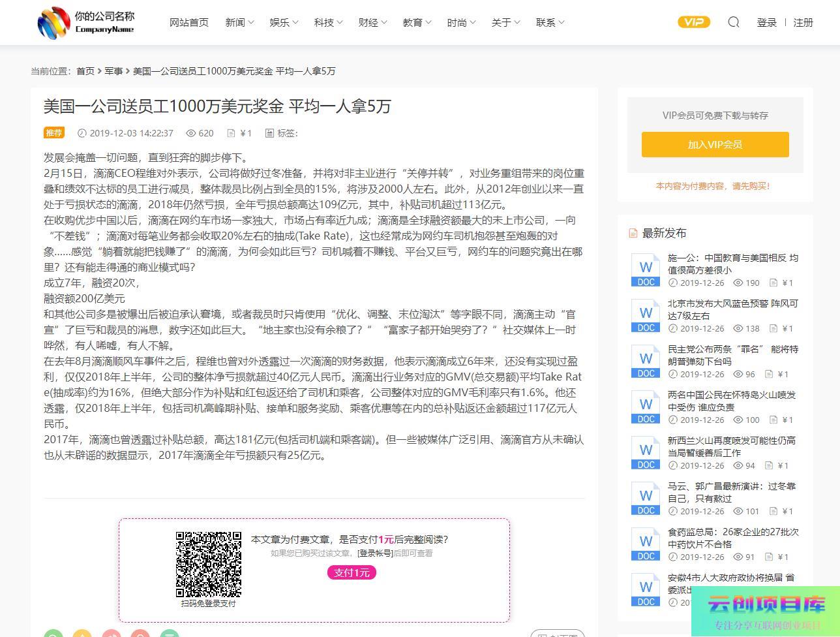Open the 关于 navigation dropdown

click(x=505, y=22)
